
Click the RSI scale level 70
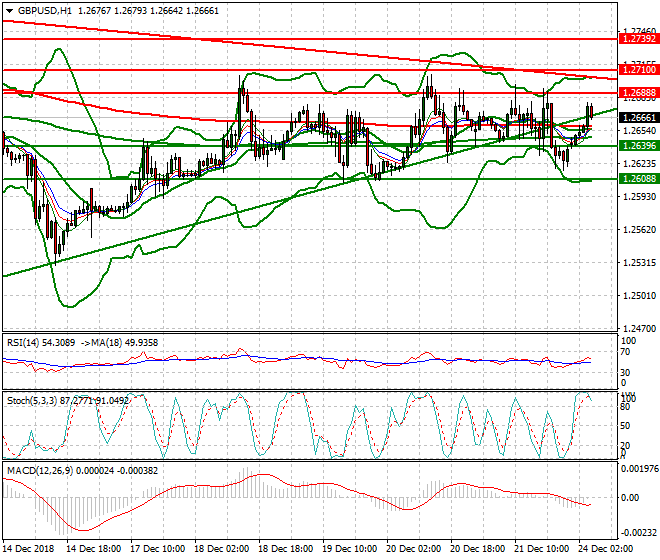pos(626,352)
